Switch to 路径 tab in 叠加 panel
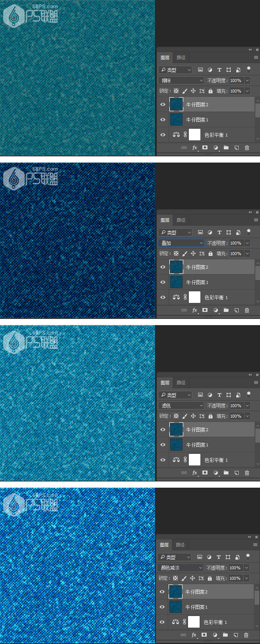 [x=181, y=220]
